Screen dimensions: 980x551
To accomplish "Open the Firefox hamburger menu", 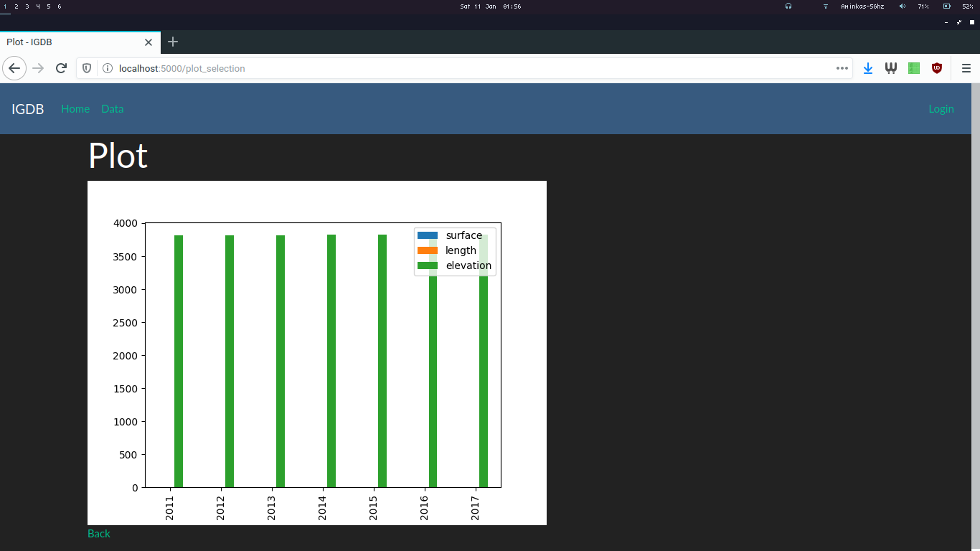I will [x=966, y=68].
